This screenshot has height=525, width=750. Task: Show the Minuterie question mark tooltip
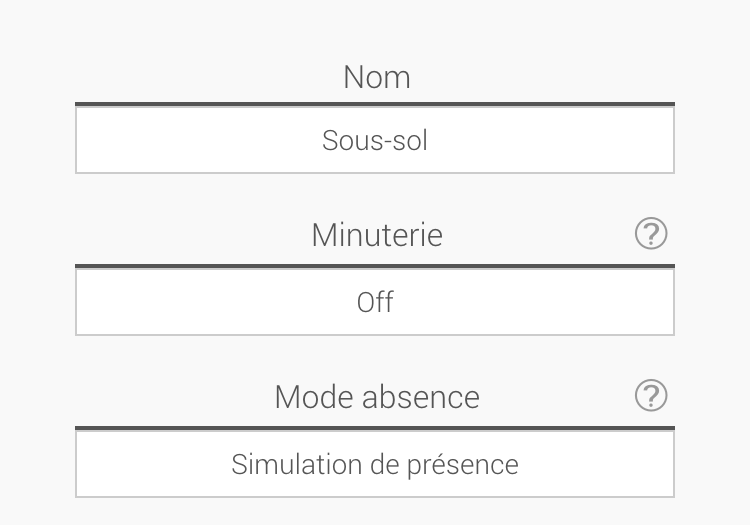tap(651, 234)
